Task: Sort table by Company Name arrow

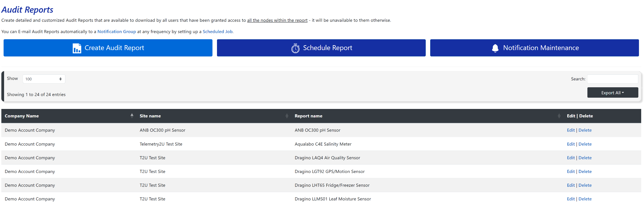Action: tap(132, 116)
